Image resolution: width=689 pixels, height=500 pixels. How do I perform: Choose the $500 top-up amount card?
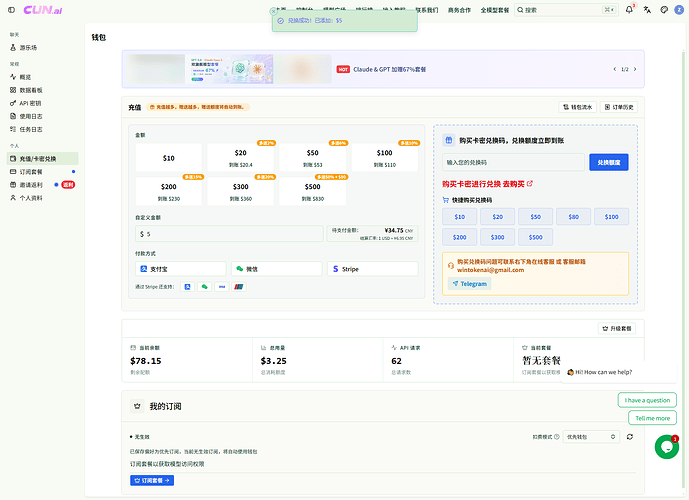(x=312, y=192)
